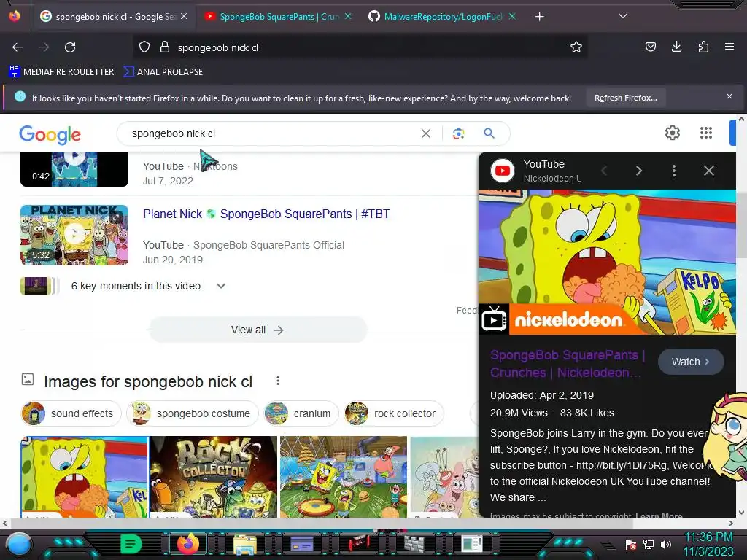This screenshot has width=747, height=560.
Task: Open the extensions puzzle icon
Action: [x=703, y=47]
